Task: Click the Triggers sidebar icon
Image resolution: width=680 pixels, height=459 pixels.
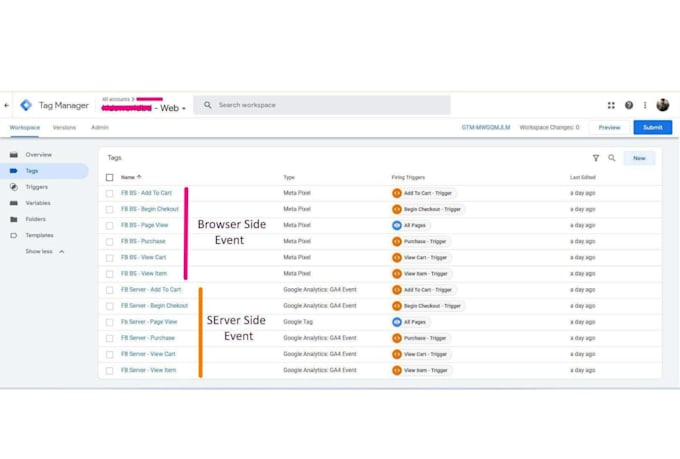Action: 14,187
